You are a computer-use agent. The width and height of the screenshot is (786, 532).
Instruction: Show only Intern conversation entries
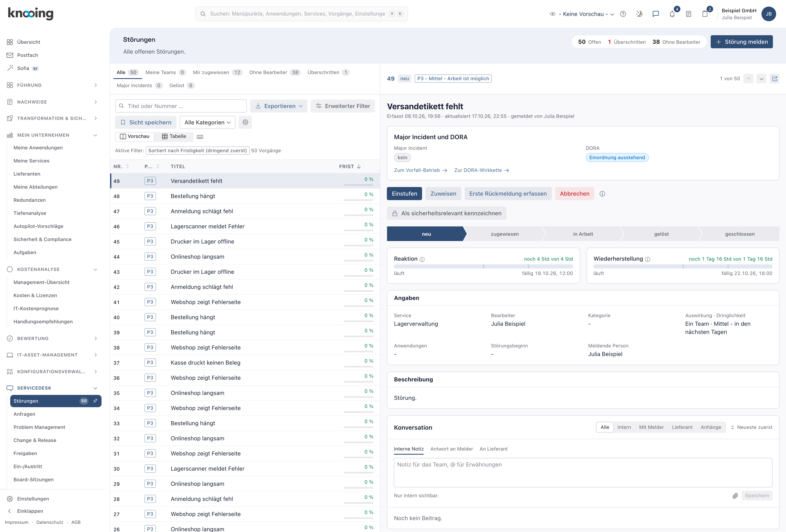[x=624, y=427]
